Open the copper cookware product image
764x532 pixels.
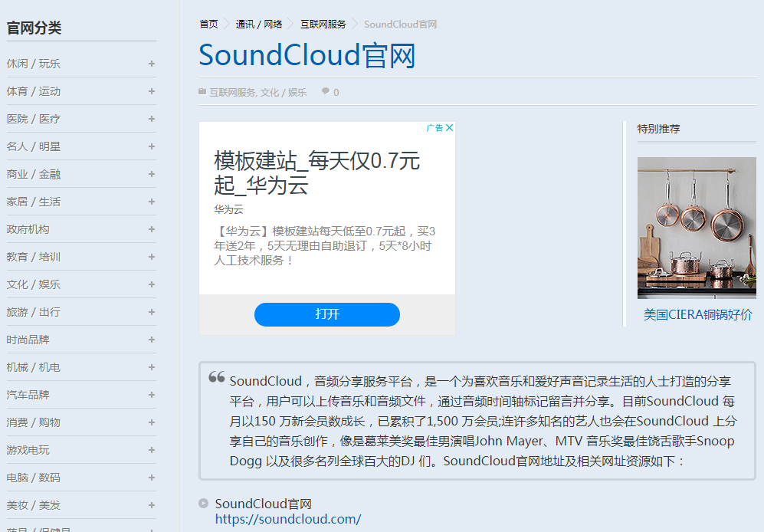(x=697, y=228)
